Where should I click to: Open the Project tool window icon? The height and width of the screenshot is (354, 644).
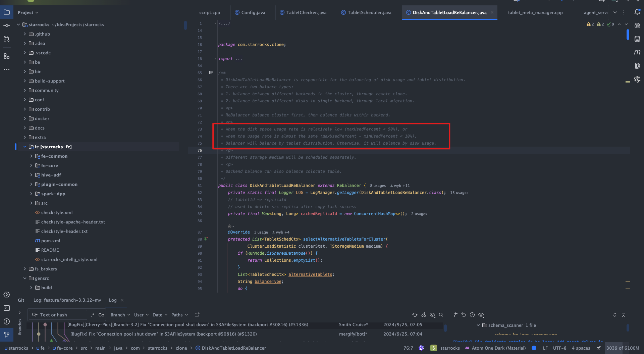coord(7,12)
